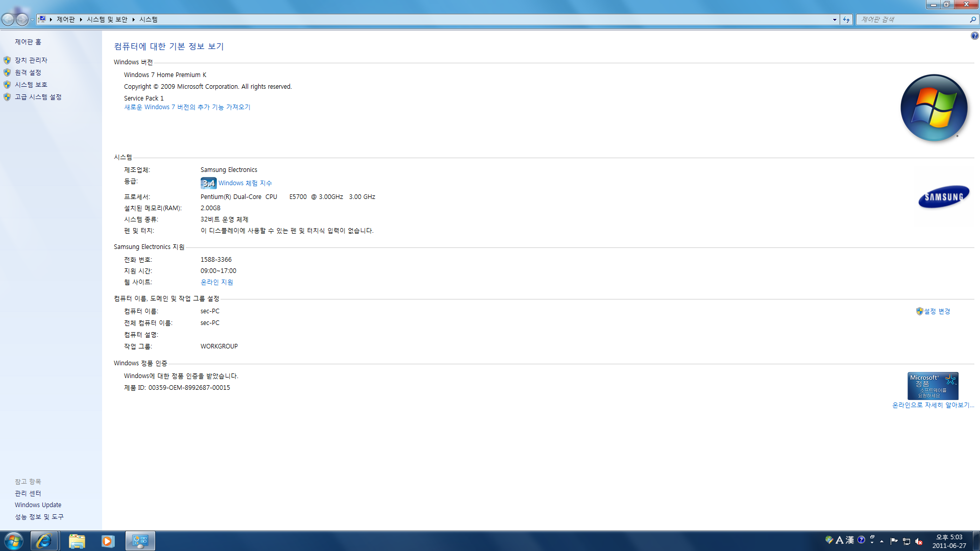Click the 2.00GB installed memory value
Image resolution: width=980 pixels, height=551 pixels.
tap(210, 208)
